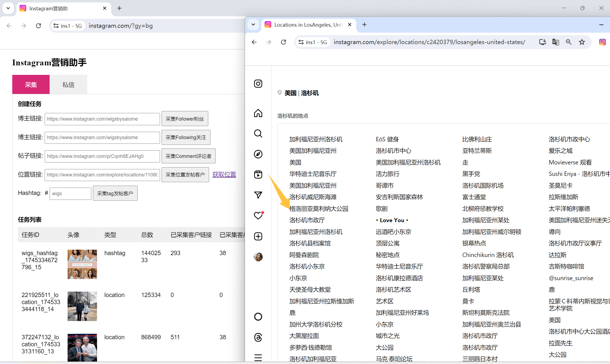Go back in the Instagram营销助手 window
Viewport: 610px width, 364px height.
(x=9, y=26)
